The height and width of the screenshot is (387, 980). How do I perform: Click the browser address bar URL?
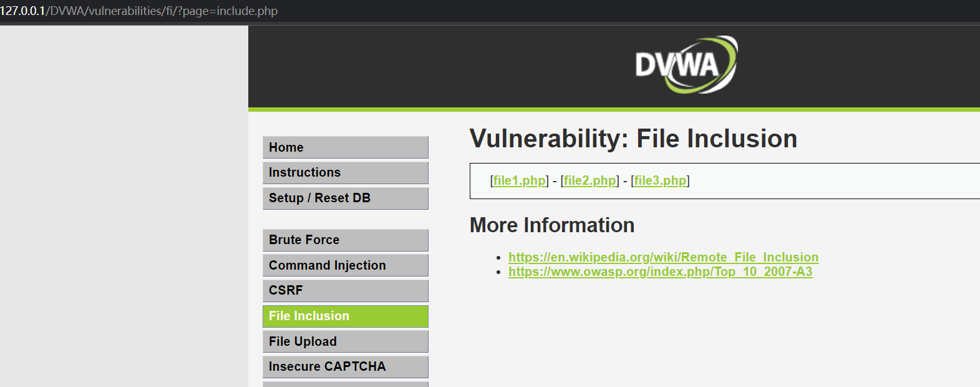[139, 11]
